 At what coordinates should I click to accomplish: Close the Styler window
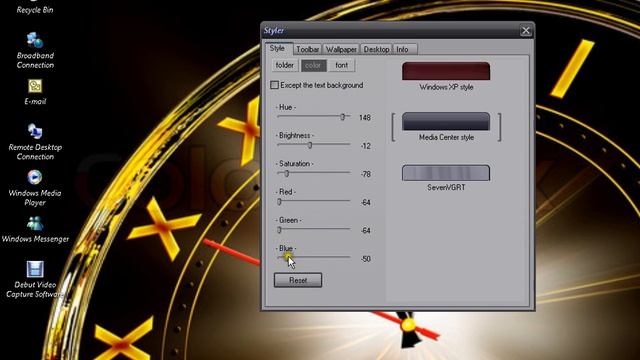(526, 31)
